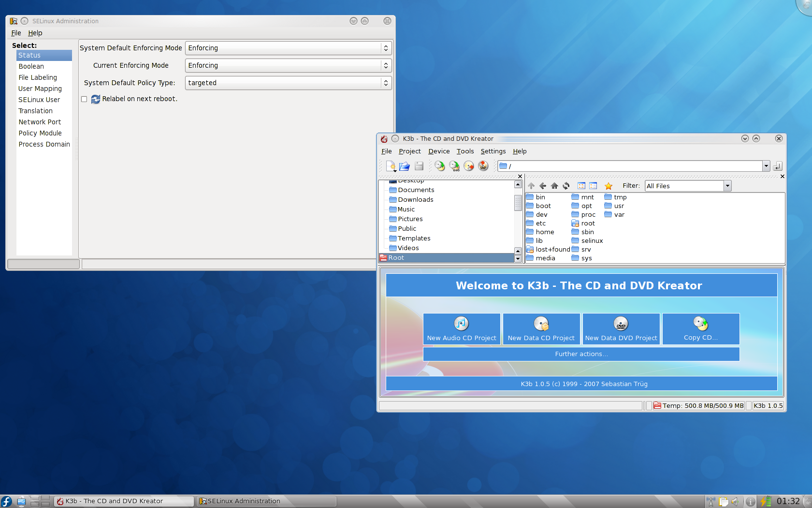The width and height of the screenshot is (812, 508).
Task: Click Further actions... button
Action: [581, 354]
